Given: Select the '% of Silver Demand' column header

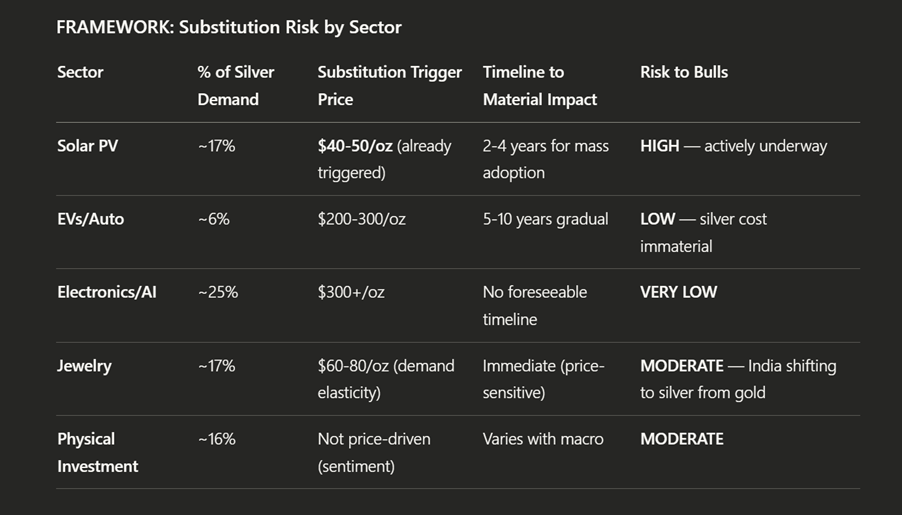Looking at the screenshot, I should pyautogui.click(x=236, y=86).
